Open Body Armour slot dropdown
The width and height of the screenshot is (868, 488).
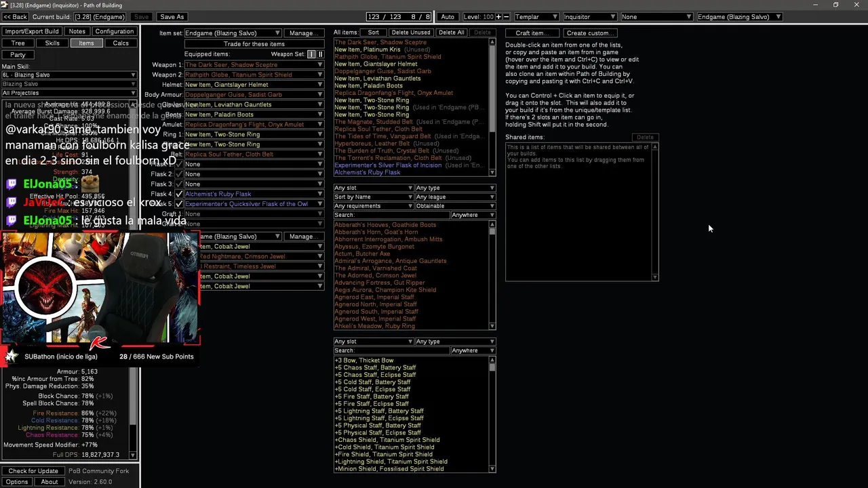tap(254, 95)
